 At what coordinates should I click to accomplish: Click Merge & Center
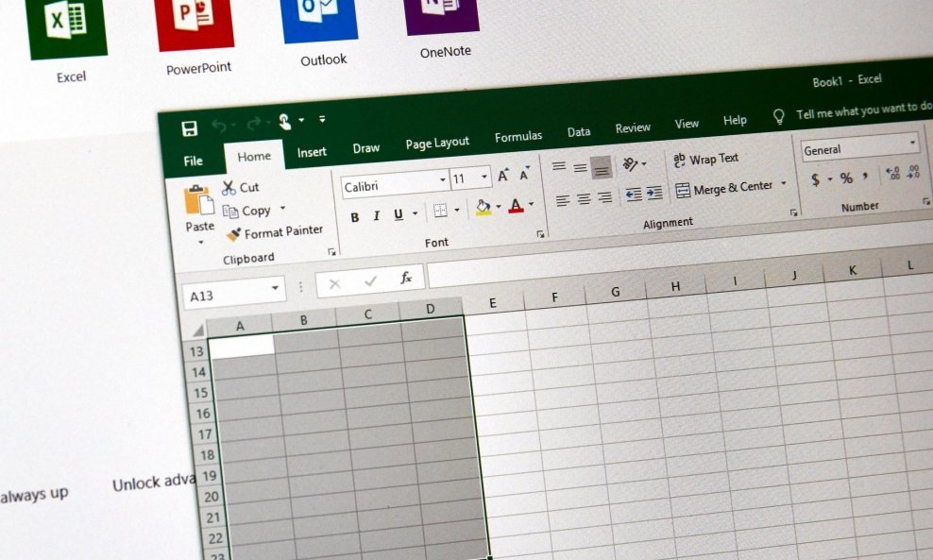pos(724,188)
